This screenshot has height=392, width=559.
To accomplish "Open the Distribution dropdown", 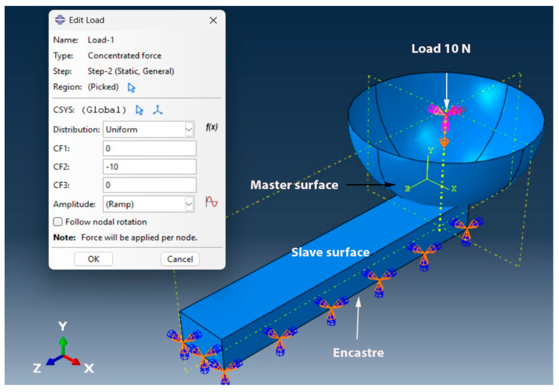I will tap(189, 130).
